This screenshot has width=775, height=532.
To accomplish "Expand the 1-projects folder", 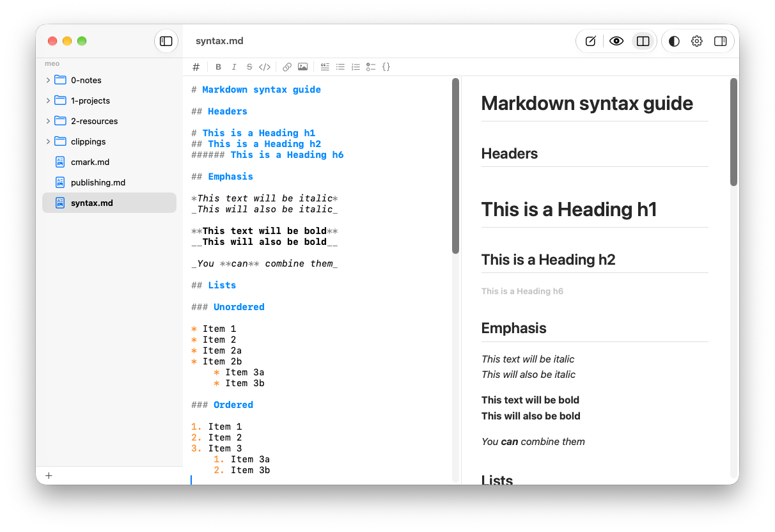I will coord(48,100).
